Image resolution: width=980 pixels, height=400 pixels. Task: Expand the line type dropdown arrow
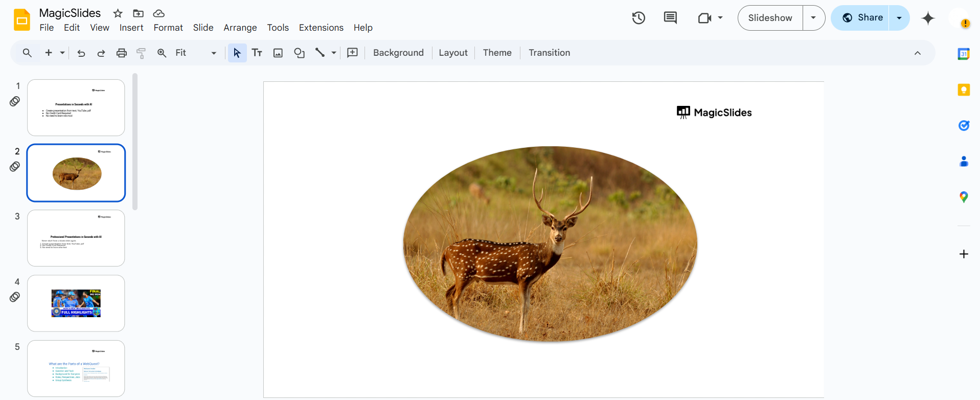[x=334, y=53]
